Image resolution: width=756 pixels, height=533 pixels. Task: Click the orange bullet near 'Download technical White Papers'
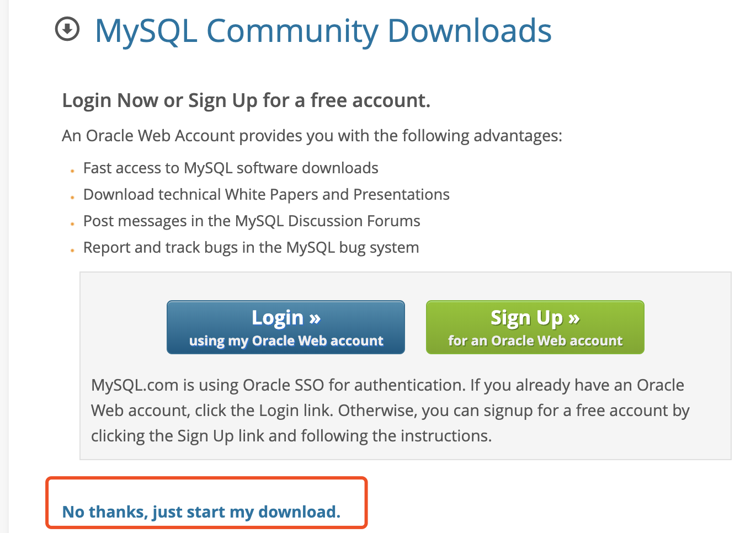[x=72, y=198]
